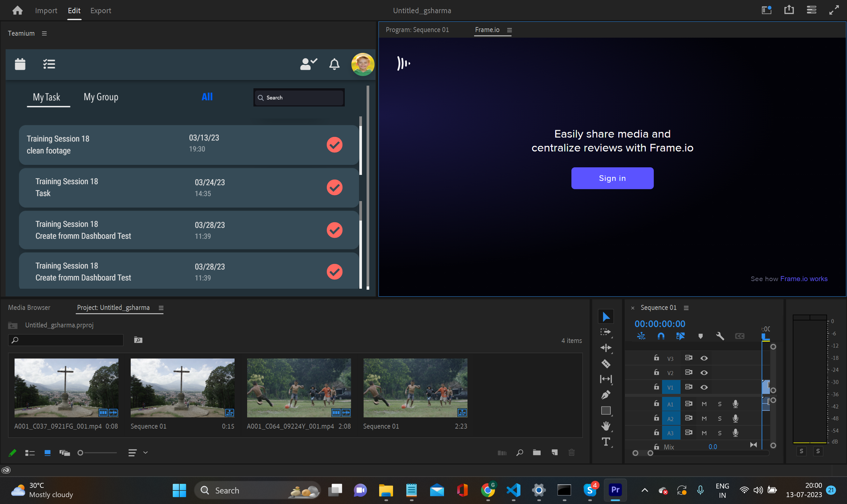Screen dimensions: 847x504
Task: Click the Frame.io Sign in button
Action: [x=612, y=178]
